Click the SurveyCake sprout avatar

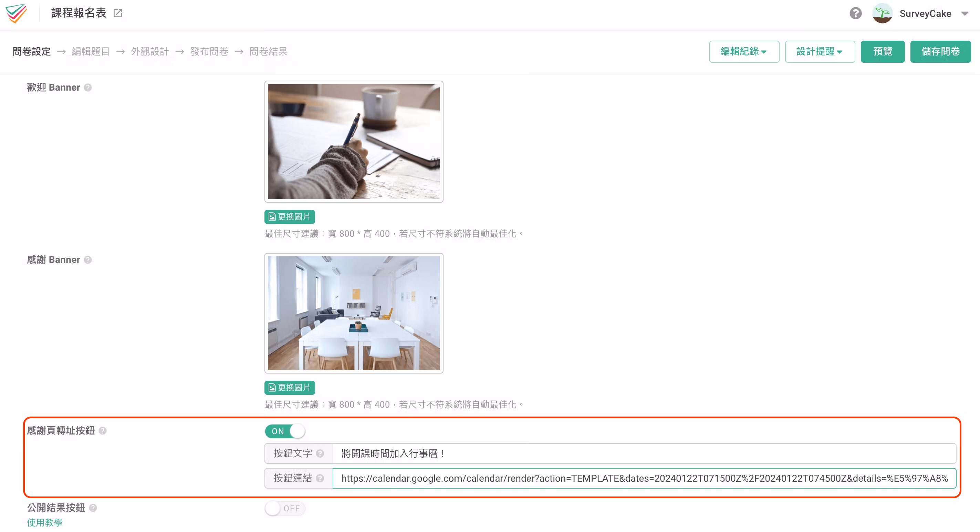pos(882,13)
